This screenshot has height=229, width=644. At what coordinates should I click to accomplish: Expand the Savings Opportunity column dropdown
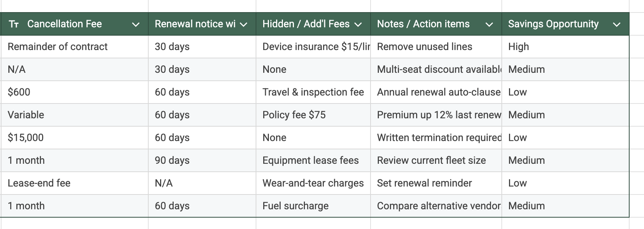coord(616,25)
